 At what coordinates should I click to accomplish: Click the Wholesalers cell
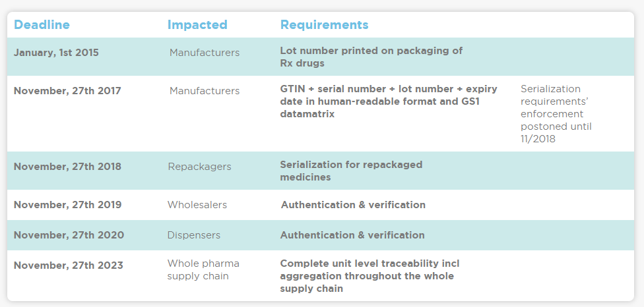(197, 204)
